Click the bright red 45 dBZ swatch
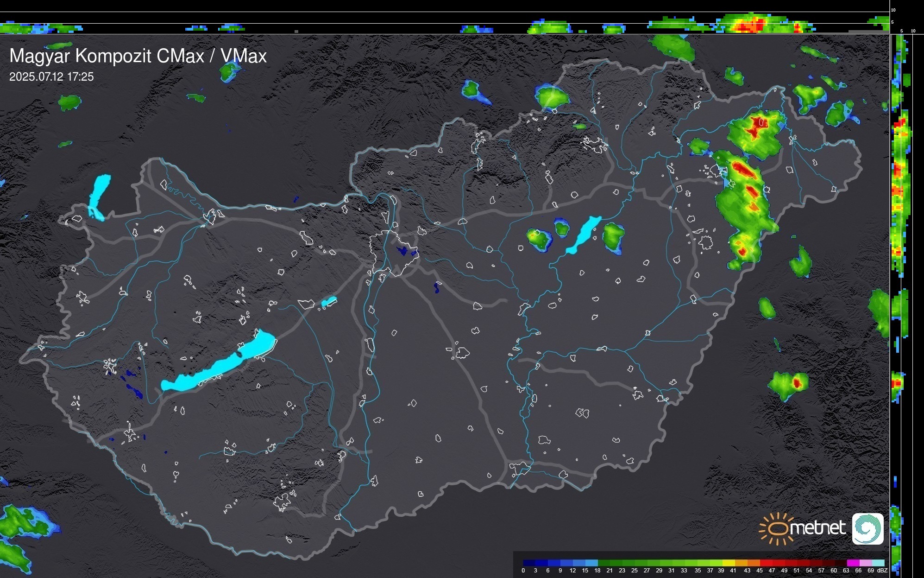The image size is (924, 578). pyautogui.click(x=766, y=563)
